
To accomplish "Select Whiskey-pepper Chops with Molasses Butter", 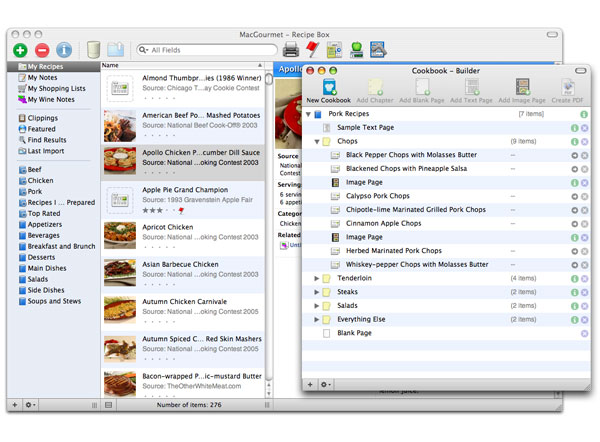I will point(446,265).
